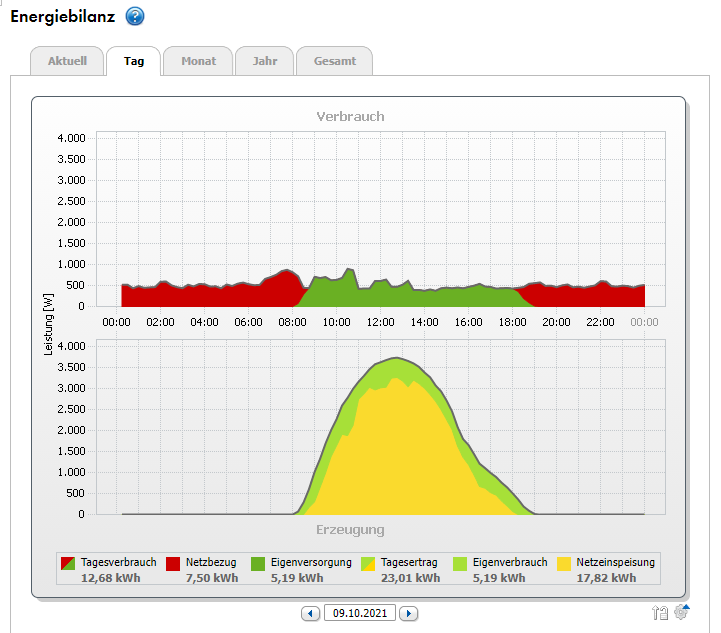Toggle the green Eigenversorgung legend swatch
The width and height of the screenshot is (721, 633).
(259, 563)
